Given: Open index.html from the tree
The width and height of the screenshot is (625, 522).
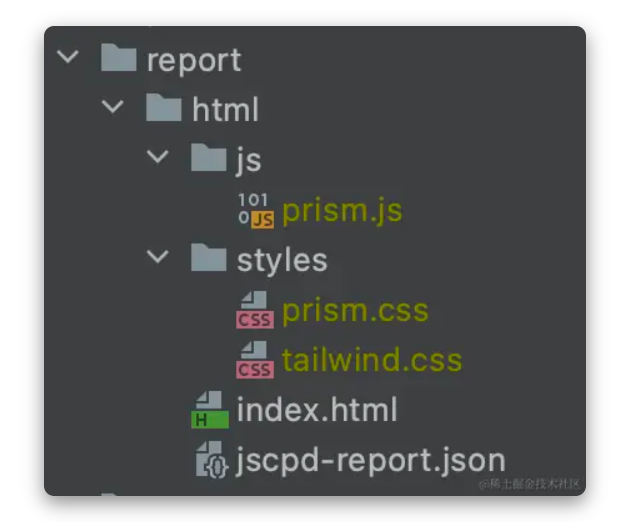Looking at the screenshot, I should [x=317, y=409].
